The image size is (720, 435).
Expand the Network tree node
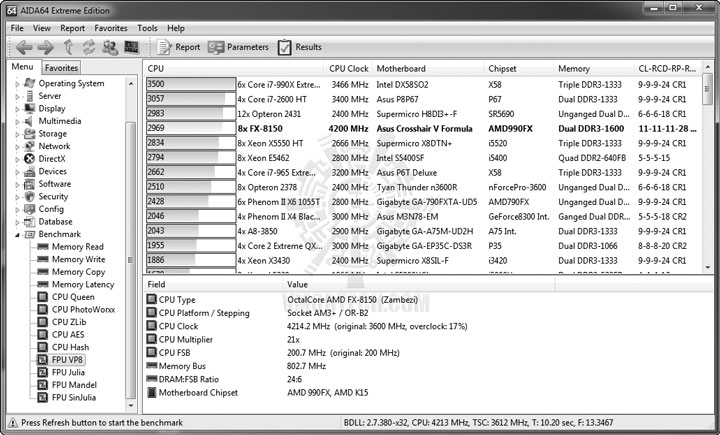[17, 147]
